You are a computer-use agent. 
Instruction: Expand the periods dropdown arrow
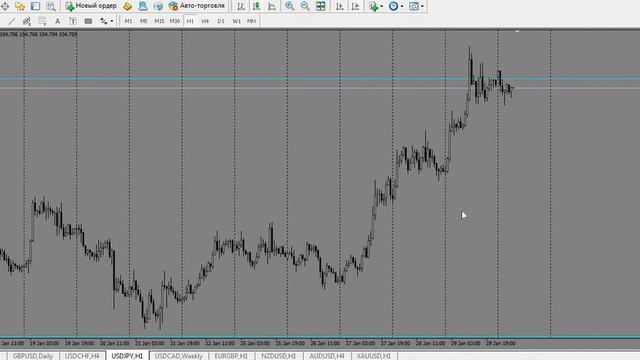tap(402, 6)
